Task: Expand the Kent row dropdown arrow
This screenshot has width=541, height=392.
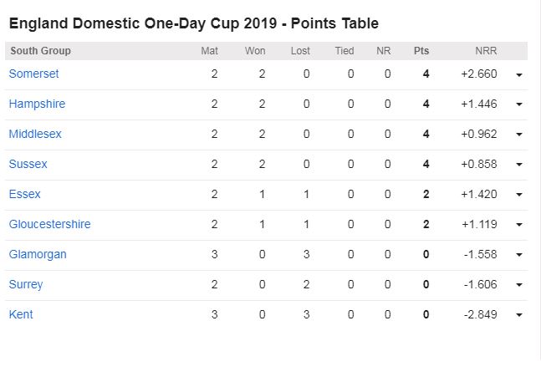Action: [519, 315]
